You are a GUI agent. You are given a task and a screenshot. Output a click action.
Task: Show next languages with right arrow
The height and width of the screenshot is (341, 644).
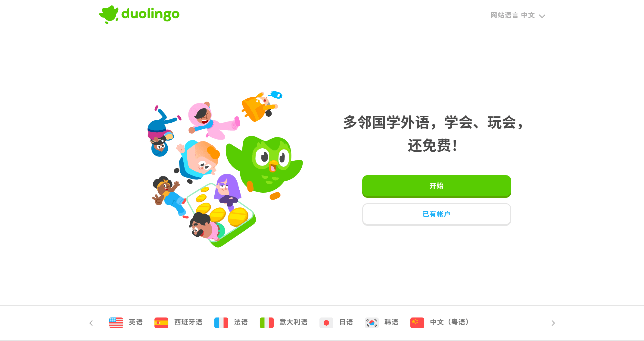pos(553,323)
